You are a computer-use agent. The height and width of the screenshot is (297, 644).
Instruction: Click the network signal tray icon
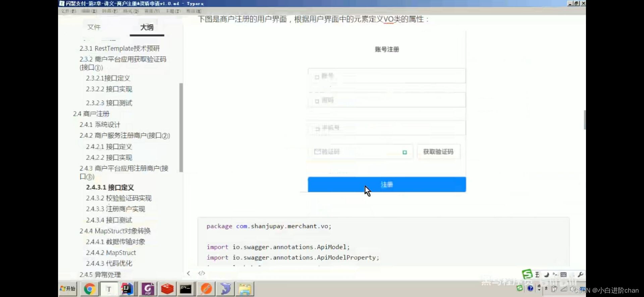point(564,289)
